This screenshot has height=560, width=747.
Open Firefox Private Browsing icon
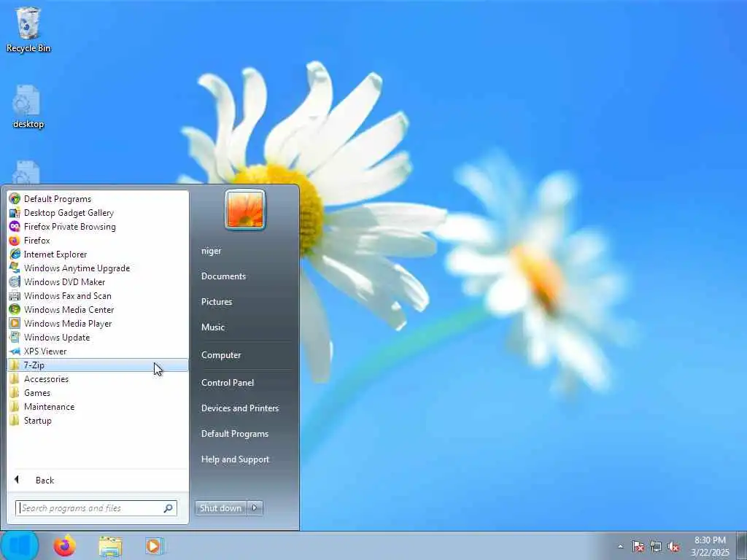15,226
